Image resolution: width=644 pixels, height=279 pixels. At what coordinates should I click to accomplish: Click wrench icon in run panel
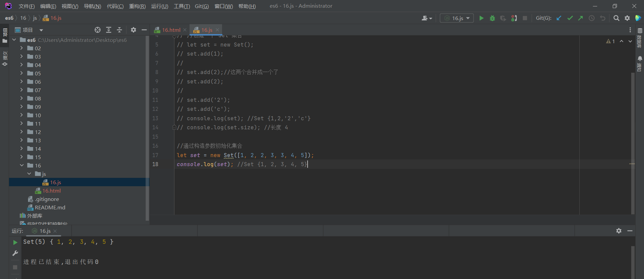click(15, 253)
